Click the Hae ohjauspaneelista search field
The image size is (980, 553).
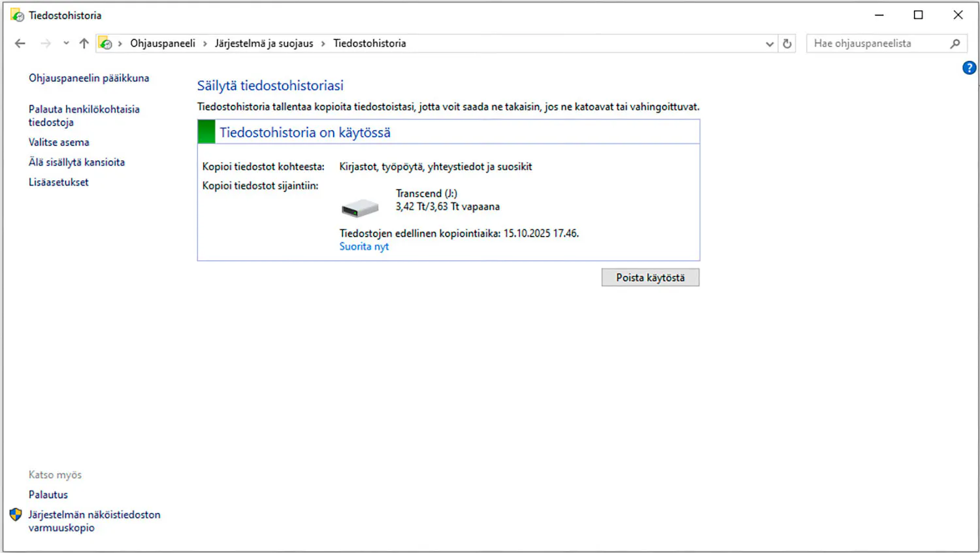[x=875, y=43]
